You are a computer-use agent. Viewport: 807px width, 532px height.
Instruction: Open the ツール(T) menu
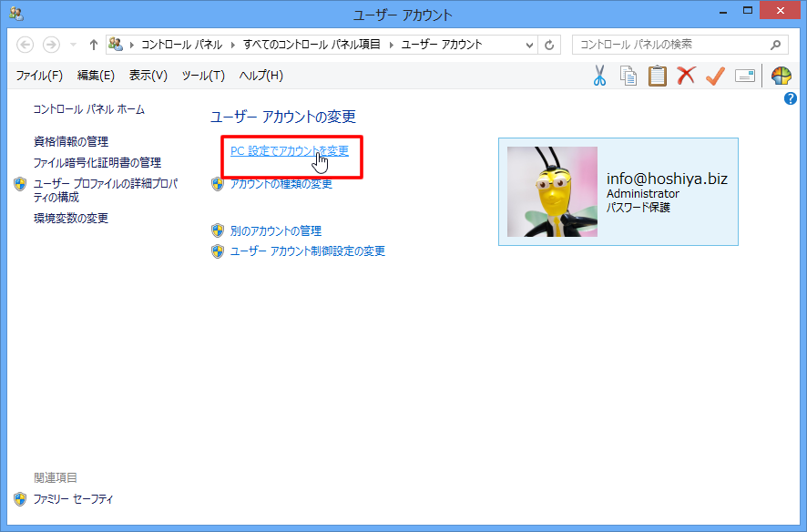[203, 76]
